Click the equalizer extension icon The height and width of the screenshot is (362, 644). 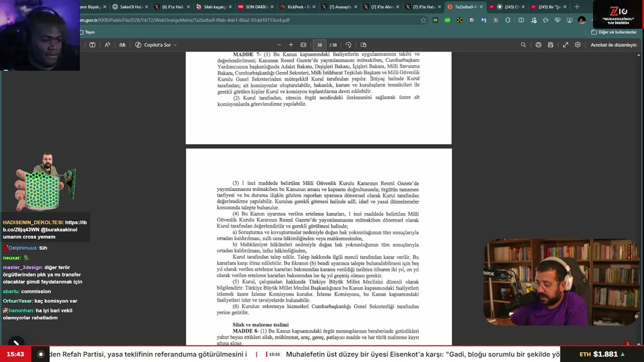point(435,20)
